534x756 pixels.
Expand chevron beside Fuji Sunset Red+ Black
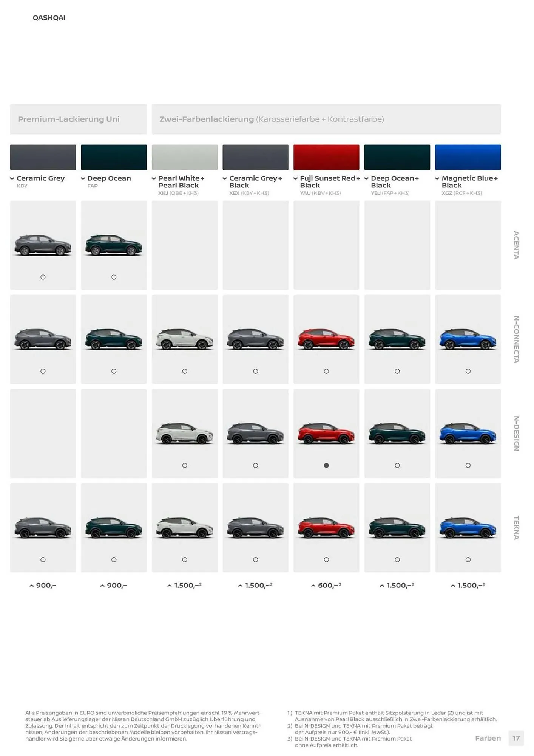click(295, 178)
